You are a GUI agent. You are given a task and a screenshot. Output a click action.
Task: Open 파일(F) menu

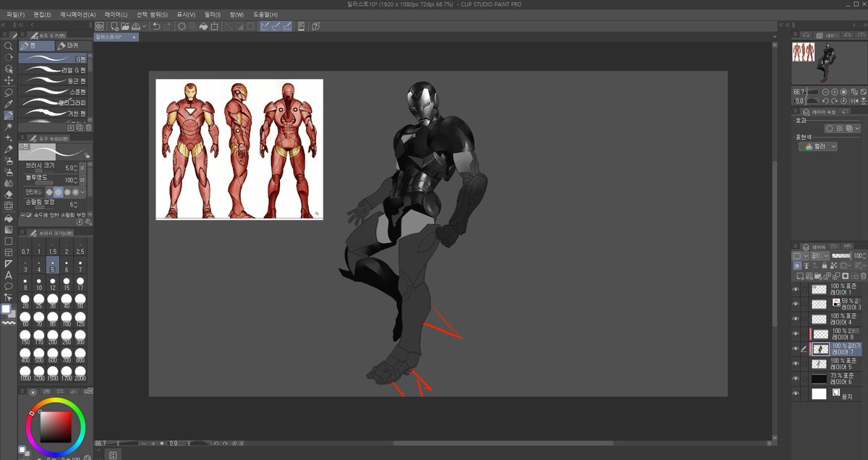pos(15,14)
